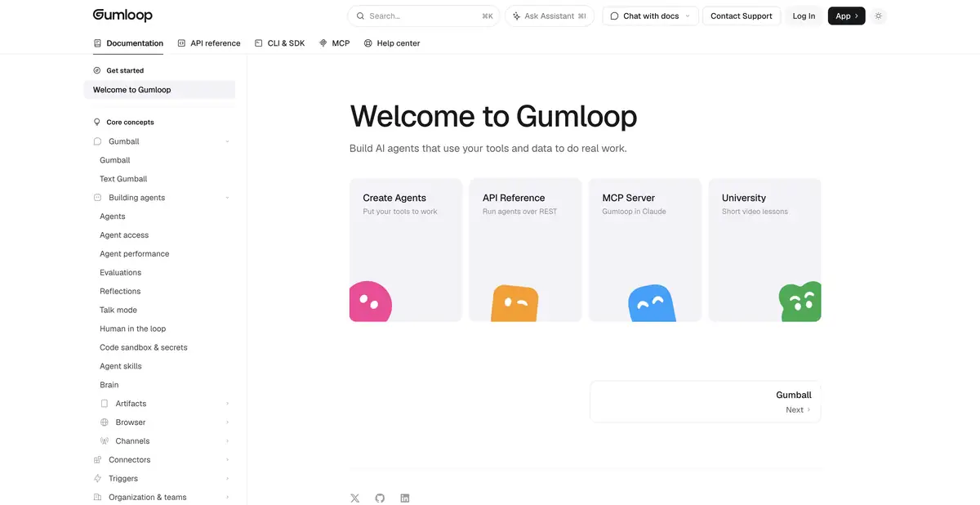Expand the Channels chevron

point(227,441)
